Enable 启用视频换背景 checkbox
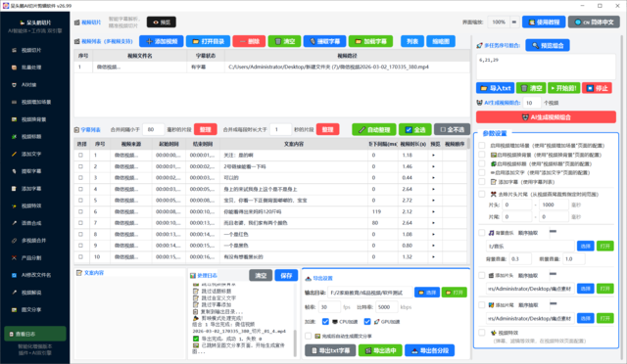This screenshot has height=364, width=627. tap(482, 155)
